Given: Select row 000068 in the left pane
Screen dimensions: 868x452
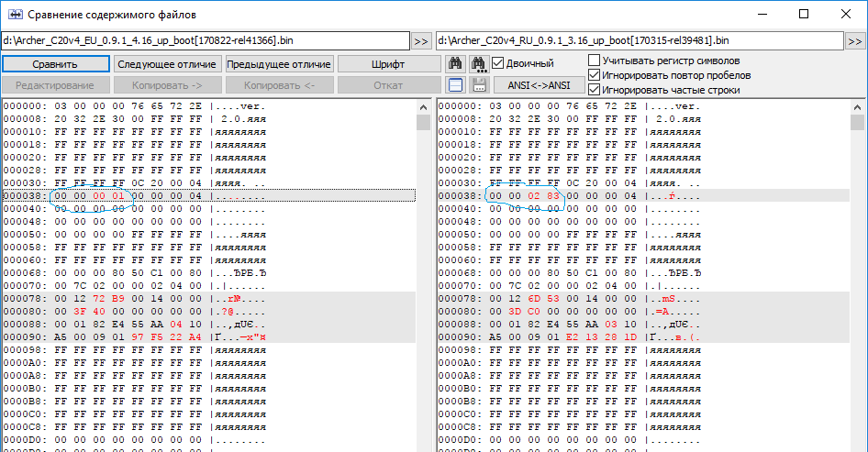Looking at the screenshot, I should [208, 272].
